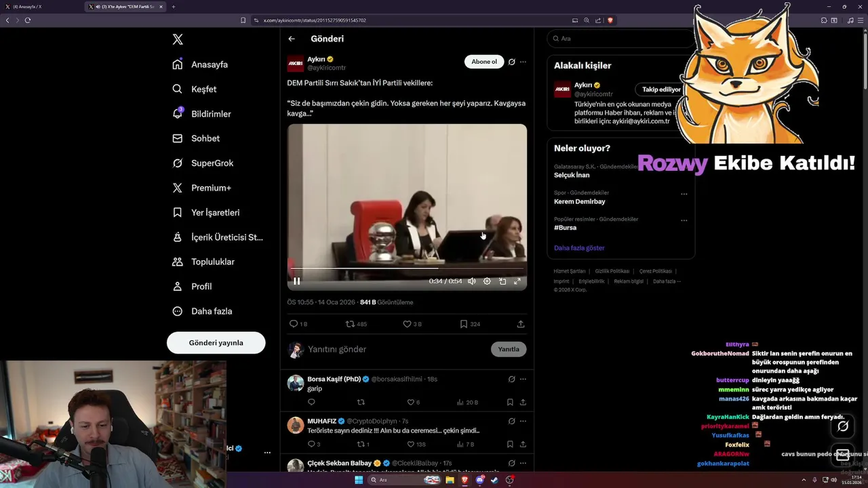Switch to the Anasayfa / X browser tab
The image size is (868, 488).
coord(41,7)
